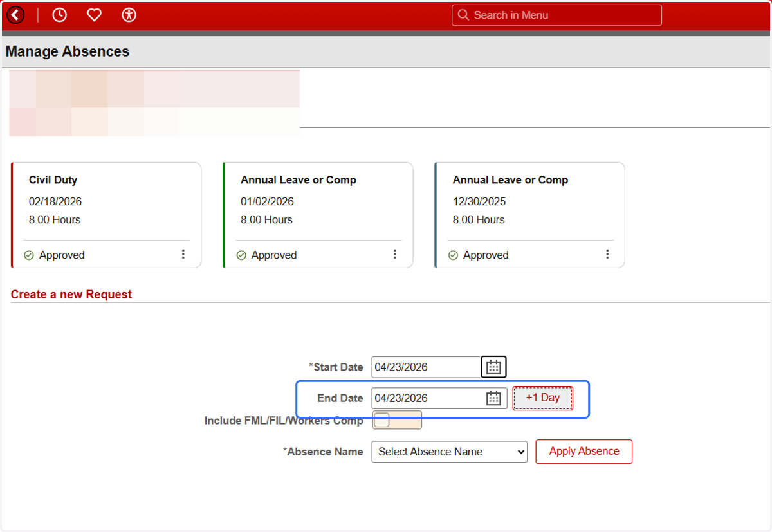Click the back arrow icon
Viewport: 772px width, 532px height.
[x=15, y=15]
